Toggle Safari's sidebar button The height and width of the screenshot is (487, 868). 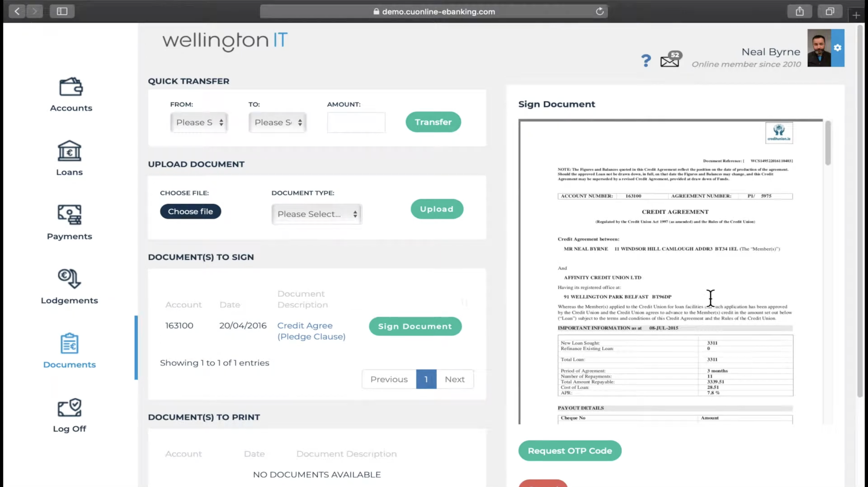(62, 11)
